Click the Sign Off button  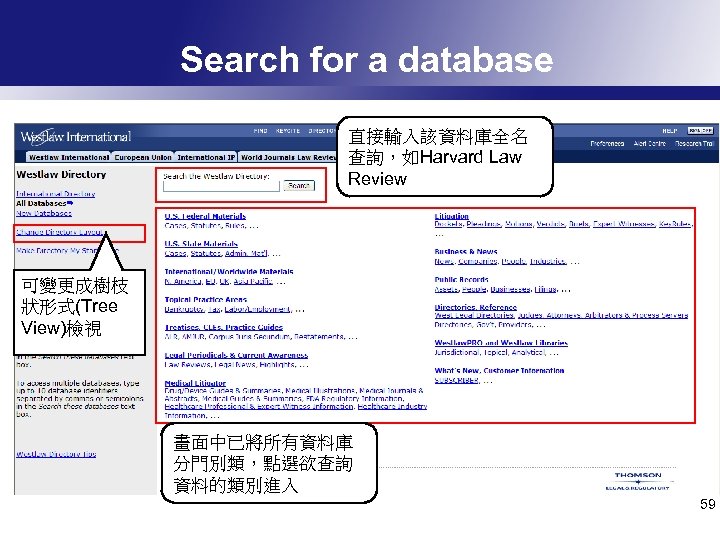700,131
